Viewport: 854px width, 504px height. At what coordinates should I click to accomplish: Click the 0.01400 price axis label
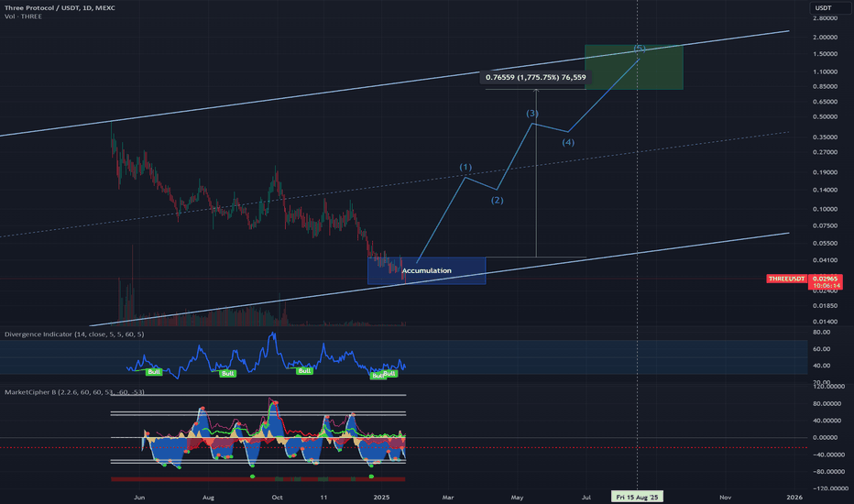(x=825, y=323)
